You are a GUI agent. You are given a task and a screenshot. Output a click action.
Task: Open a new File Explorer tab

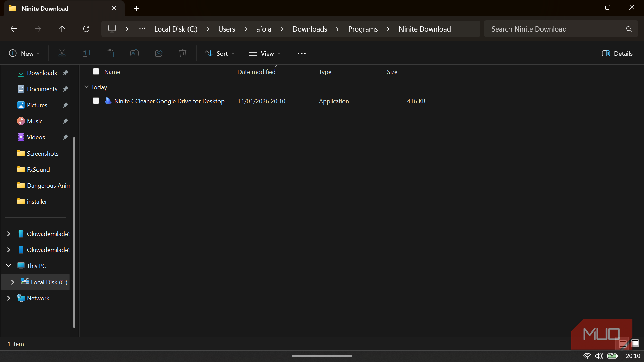(136, 8)
